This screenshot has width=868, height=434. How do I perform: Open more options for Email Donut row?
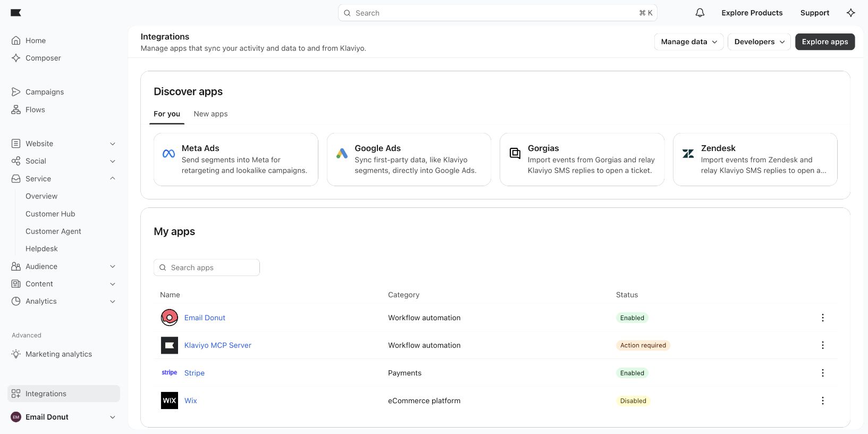[x=823, y=318]
